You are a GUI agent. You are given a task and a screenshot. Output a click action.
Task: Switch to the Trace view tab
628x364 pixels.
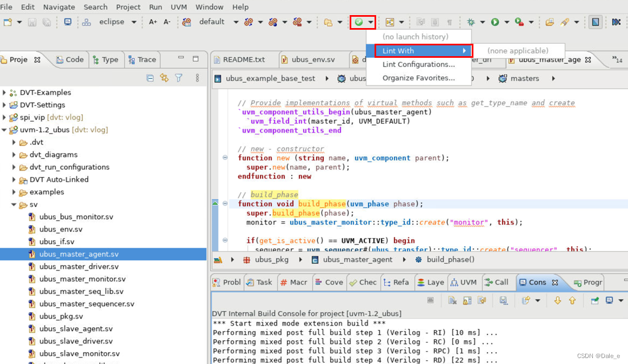[x=142, y=59]
